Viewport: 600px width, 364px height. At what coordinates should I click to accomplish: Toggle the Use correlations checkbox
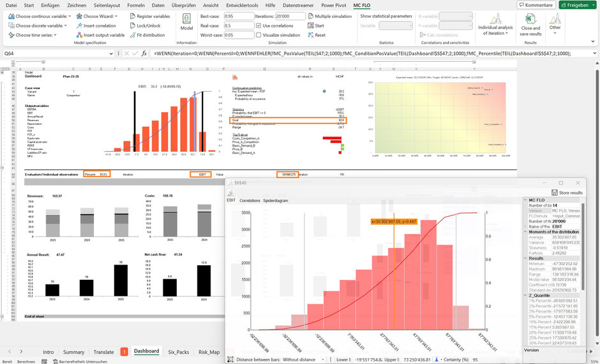tap(259, 25)
